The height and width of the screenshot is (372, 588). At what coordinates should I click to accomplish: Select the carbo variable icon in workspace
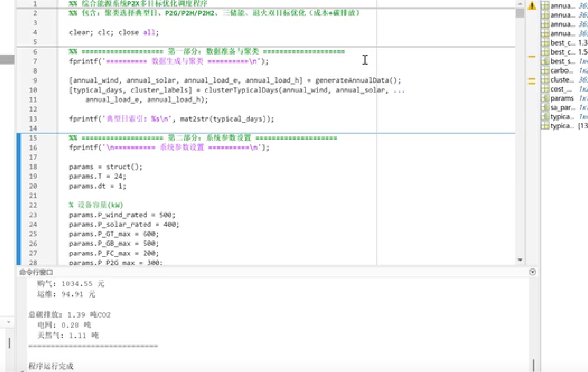[x=545, y=70]
